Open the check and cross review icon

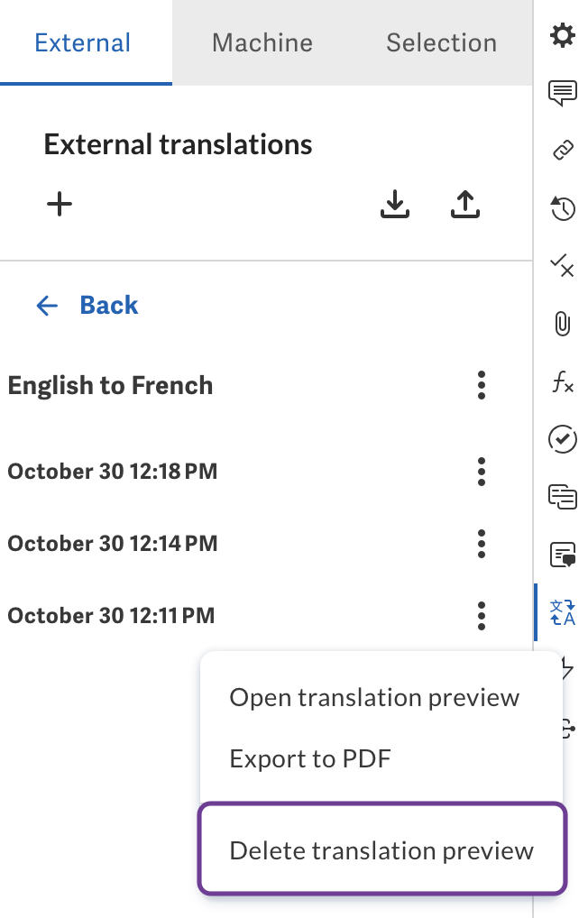pyautogui.click(x=562, y=265)
